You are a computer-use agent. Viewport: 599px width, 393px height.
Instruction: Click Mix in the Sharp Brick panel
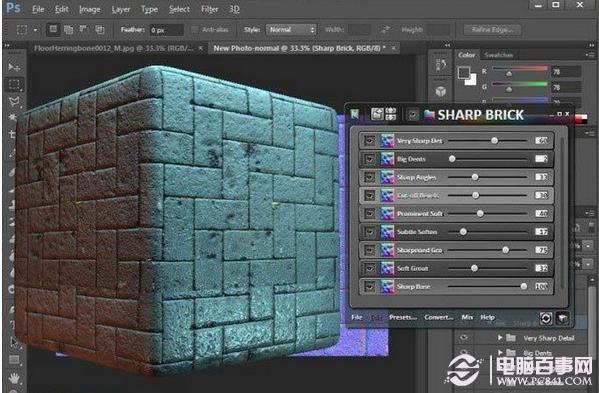tap(467, 317)
